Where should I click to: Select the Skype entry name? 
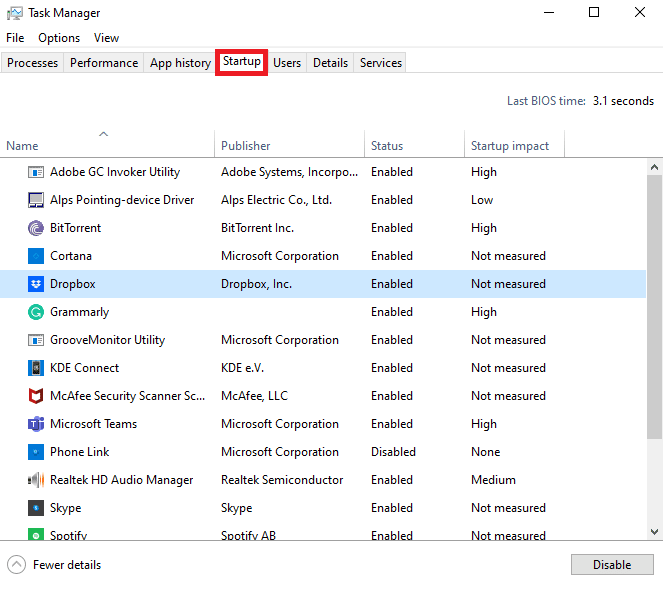tap(66, 508)
